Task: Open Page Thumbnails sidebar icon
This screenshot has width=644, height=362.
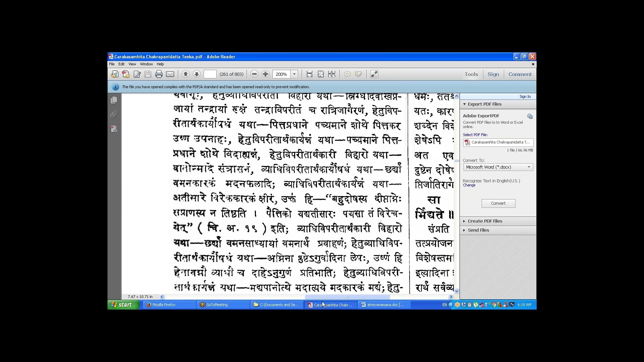Action: [114, 100]
